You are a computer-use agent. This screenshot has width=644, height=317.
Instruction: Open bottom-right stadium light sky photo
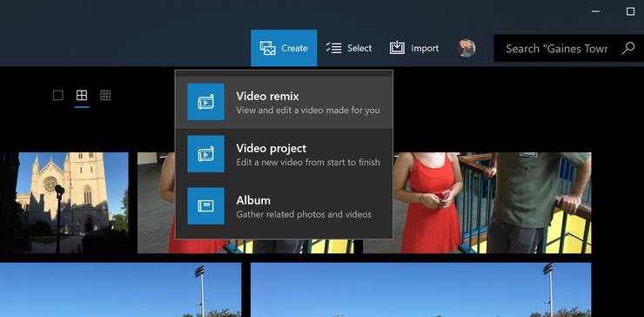coord(421,290)
